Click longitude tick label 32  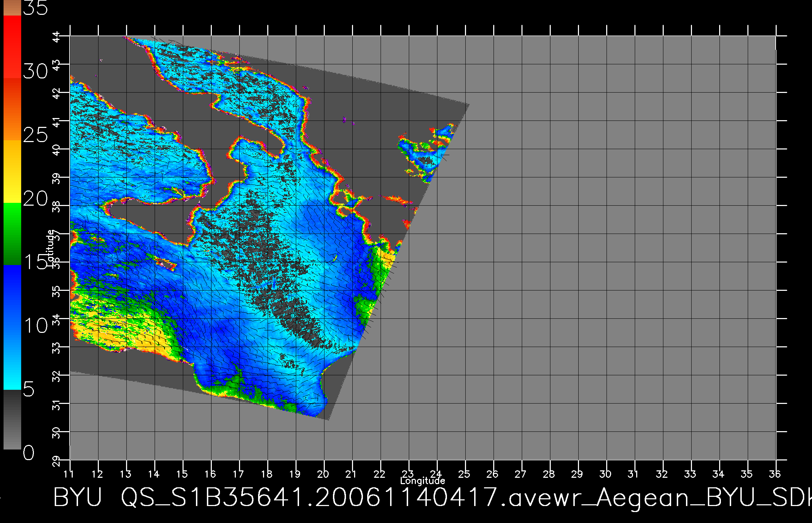click(662, 474)
